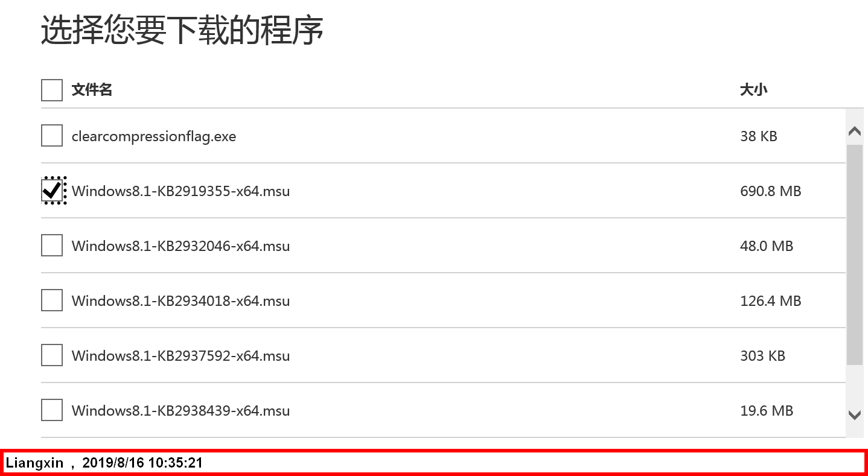Tick the Windows8.1-KB2934018-x64.msu checkbox
The height and width of the screenshot is (476, 868).
pos(52,300)
